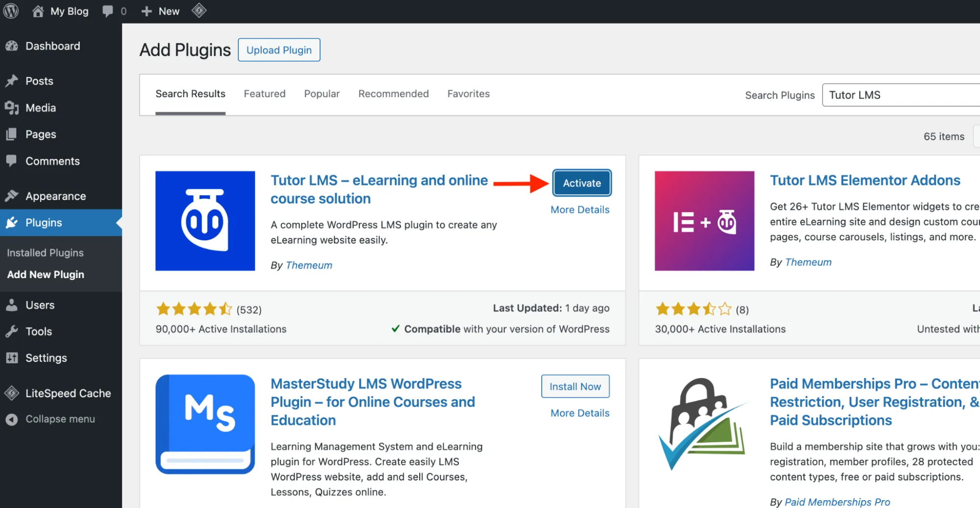980x508 pixels.
Task: Install MasterStudy LMS with Install Now
Action: pos(575,386)
